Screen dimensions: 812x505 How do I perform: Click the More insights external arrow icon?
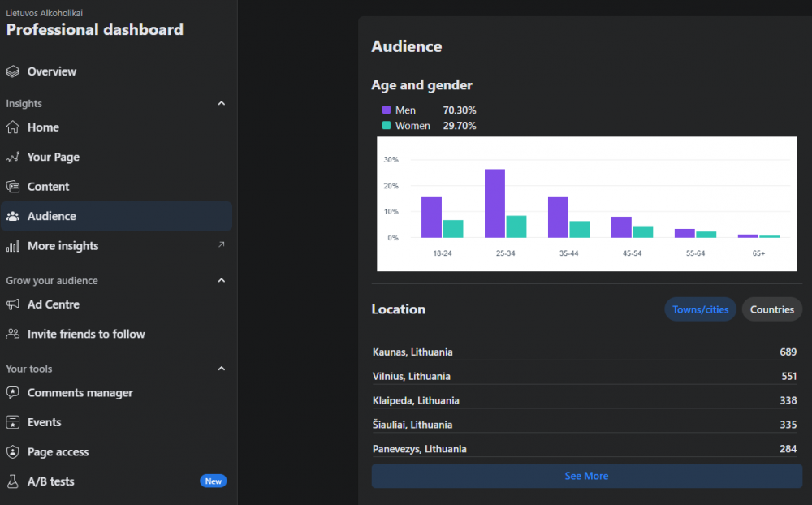(222, 245)
